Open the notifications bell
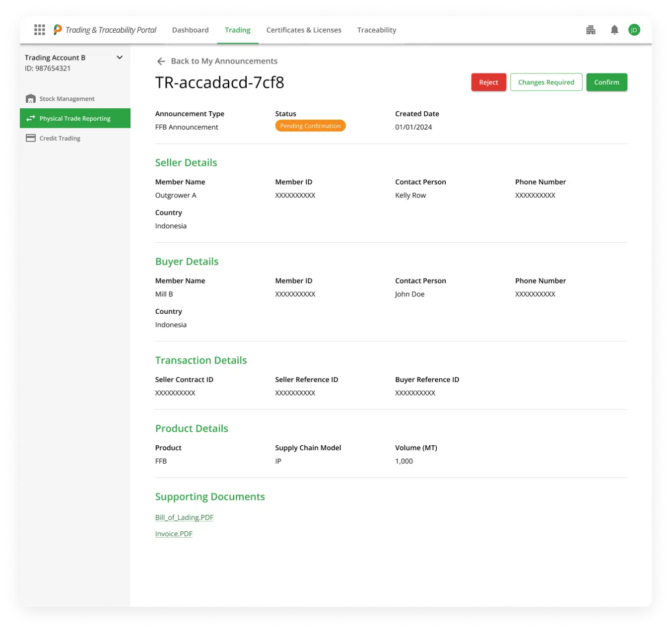This screenshot has height=631, width=672. tap(614, 30)
